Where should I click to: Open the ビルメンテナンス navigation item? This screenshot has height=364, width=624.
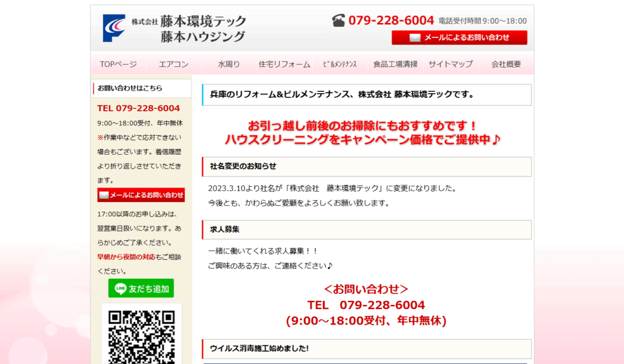pos(340,63)
